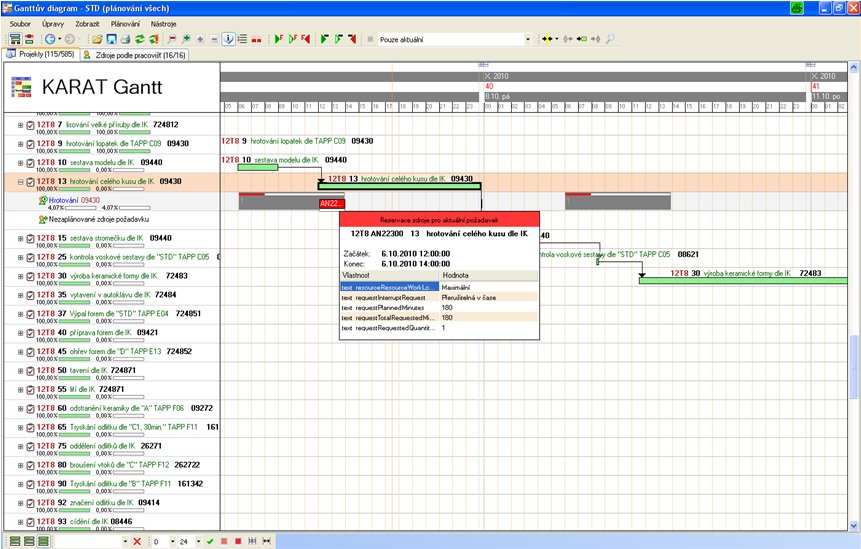
Task: Toggle checkbox for 12T8 55 lití
Action: (30, 390)
